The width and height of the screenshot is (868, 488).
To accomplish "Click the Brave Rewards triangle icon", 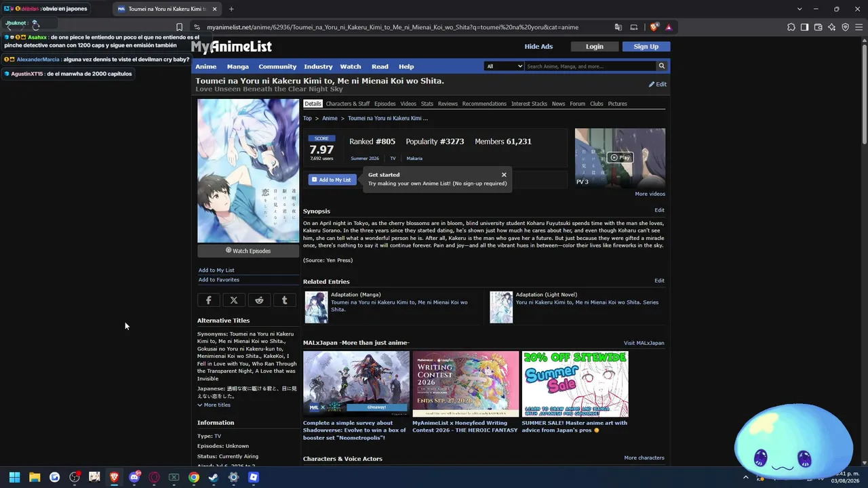I will pos(669,27).
